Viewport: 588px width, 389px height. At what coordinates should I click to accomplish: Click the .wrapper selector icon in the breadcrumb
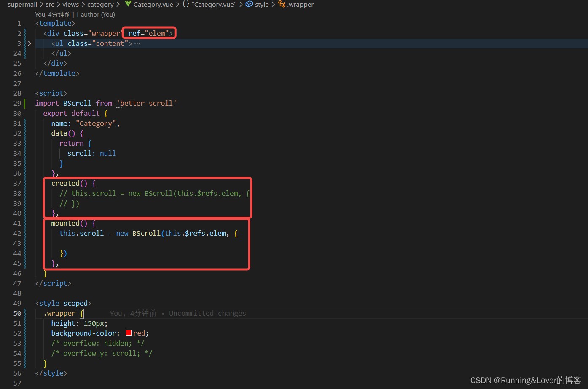click(x=282, y=4)
